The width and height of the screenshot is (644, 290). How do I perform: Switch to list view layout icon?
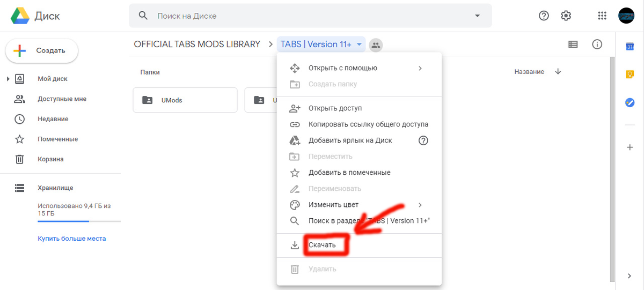click(x=573, y=44)
